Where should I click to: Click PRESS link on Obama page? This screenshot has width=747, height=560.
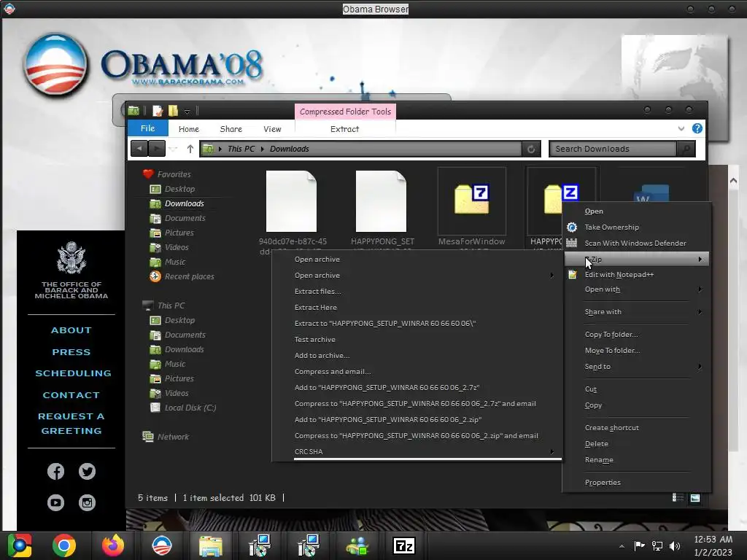click(x=71, y=352)
